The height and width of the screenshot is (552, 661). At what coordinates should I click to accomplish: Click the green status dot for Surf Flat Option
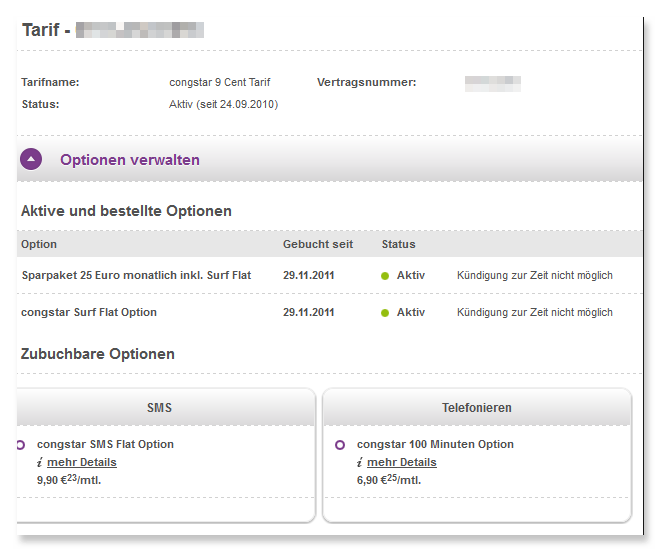coord(385,313)
